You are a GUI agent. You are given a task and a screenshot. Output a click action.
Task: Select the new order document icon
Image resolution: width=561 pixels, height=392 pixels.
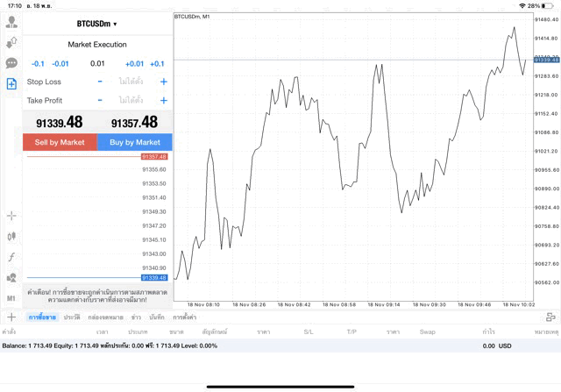[11, 84]
